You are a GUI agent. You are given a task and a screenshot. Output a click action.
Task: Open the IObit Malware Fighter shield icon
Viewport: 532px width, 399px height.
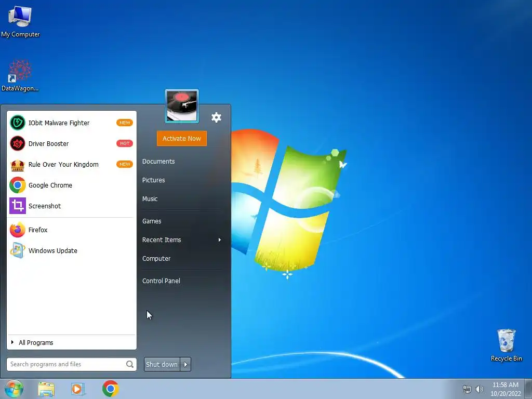[17, 123]
